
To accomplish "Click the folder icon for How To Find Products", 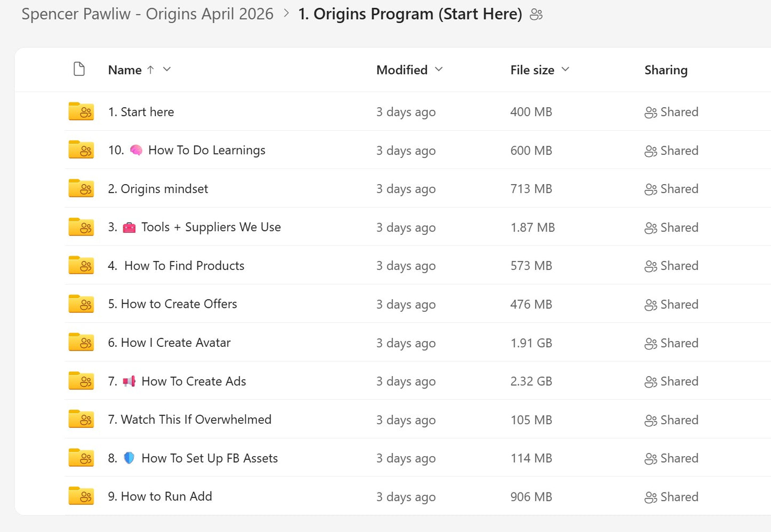I will [81, 265].
